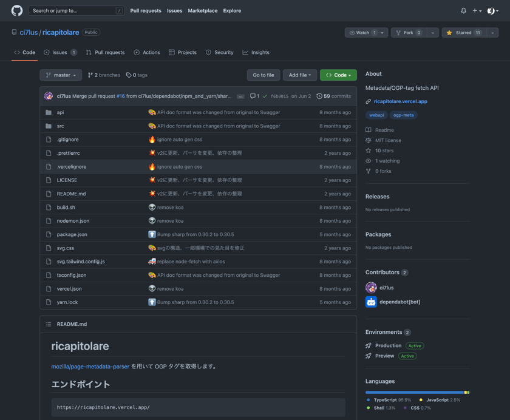Open 'replace node-fetch with axios' commit
Viewport: 510px width, 420px height.
191,262
